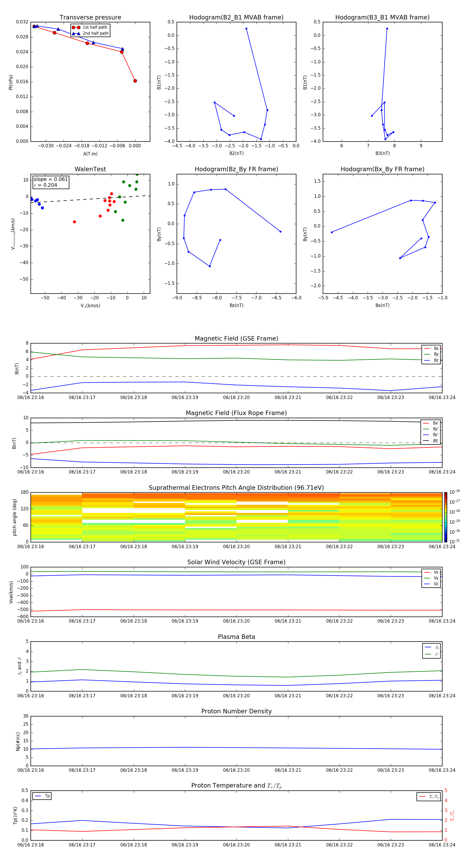Click '06/16 23:16' tick under Plasma Beta plot
The height and width of the screenshot is (868, 473).
pos(31,695)
